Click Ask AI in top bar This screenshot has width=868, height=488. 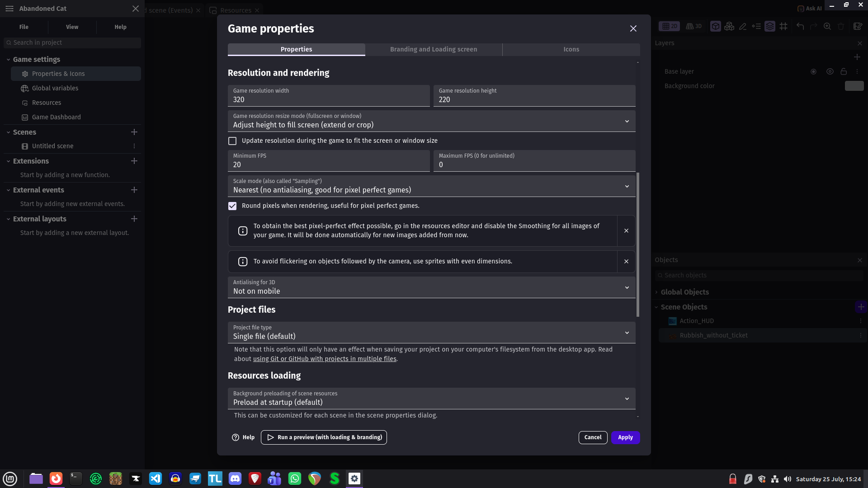pos(810,9)
